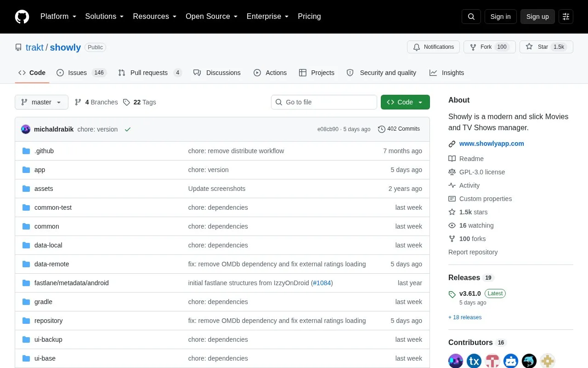
Task: Click the .github folder icon
Action: 26,151
